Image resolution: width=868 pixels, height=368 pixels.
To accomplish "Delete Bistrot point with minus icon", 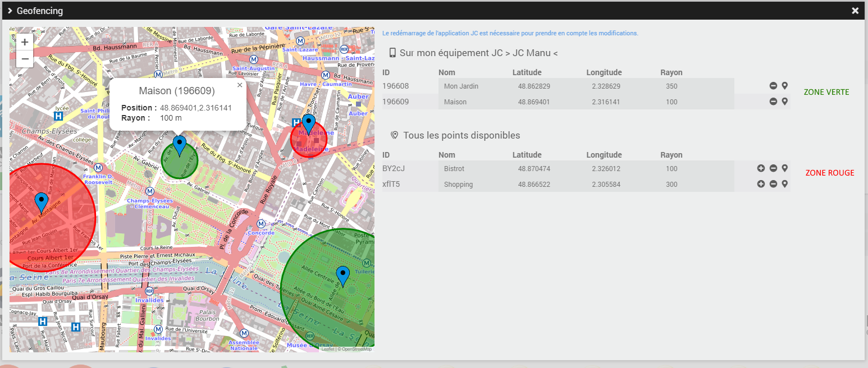I will point(773,168).
